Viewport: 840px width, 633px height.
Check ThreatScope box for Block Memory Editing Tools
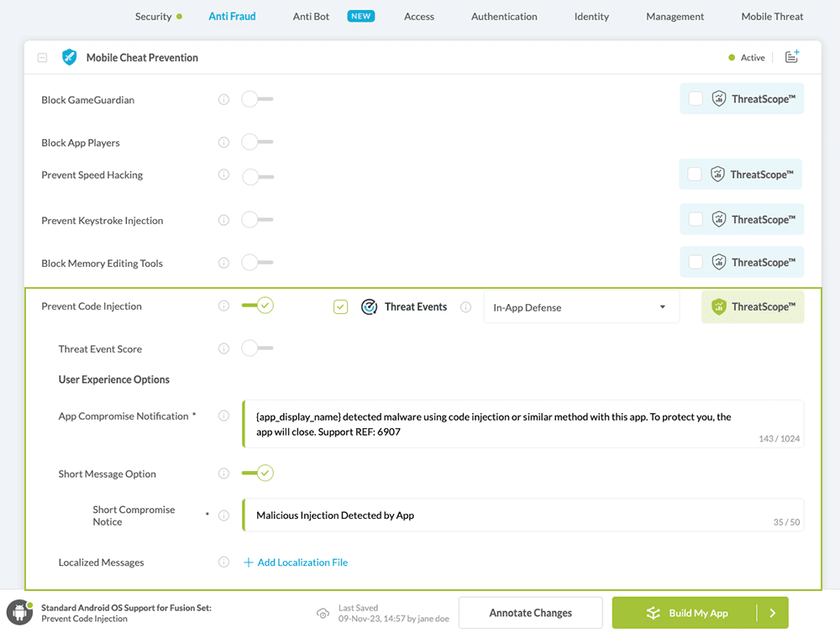[x=696, y=262]
